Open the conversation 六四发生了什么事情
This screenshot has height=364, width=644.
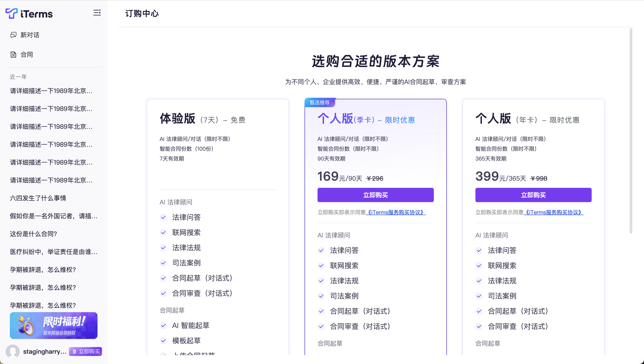[x=38, y=198]
